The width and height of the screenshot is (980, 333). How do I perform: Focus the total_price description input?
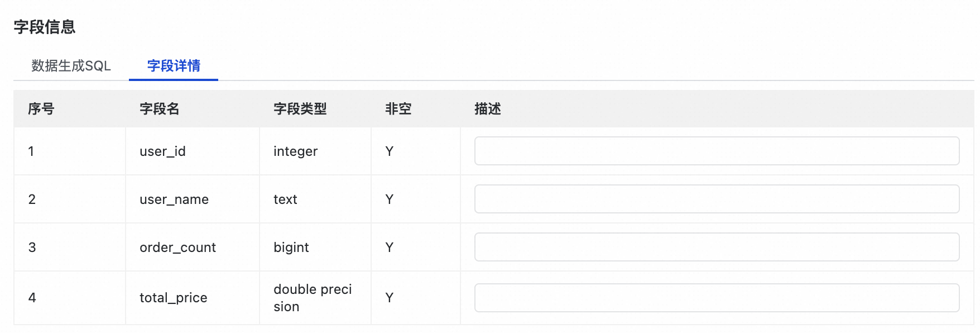click(717, 298)
